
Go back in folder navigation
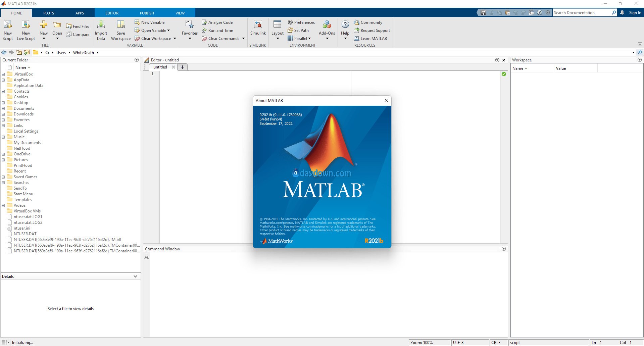pos(4,52)
